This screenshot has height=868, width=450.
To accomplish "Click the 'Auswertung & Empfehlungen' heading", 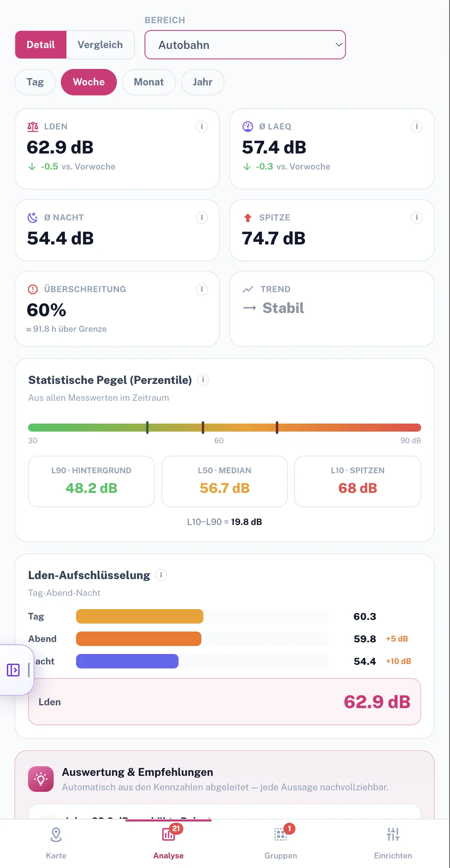I will [x=137, y=772].
